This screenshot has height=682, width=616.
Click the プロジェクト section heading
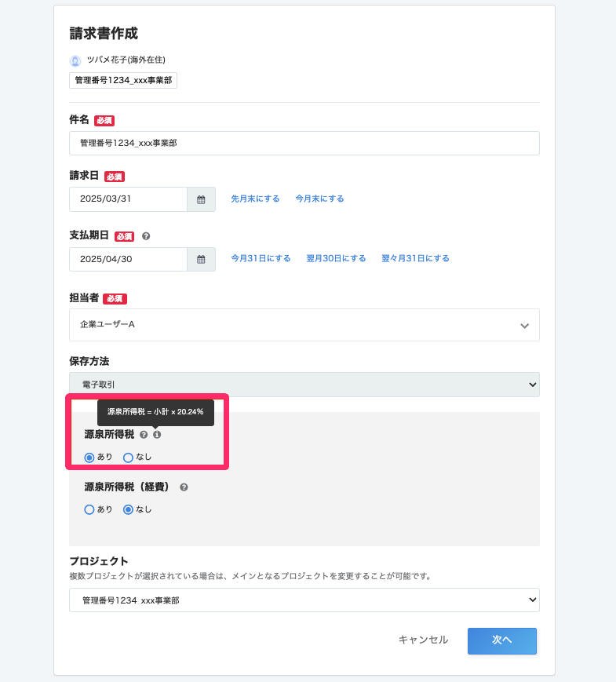coord(99,561)
